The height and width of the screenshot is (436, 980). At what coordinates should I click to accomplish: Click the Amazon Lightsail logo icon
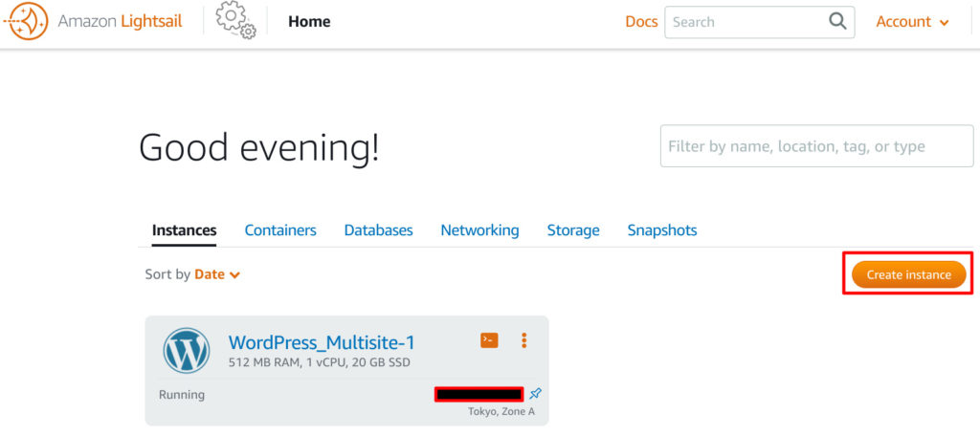[x=26, y=21]
